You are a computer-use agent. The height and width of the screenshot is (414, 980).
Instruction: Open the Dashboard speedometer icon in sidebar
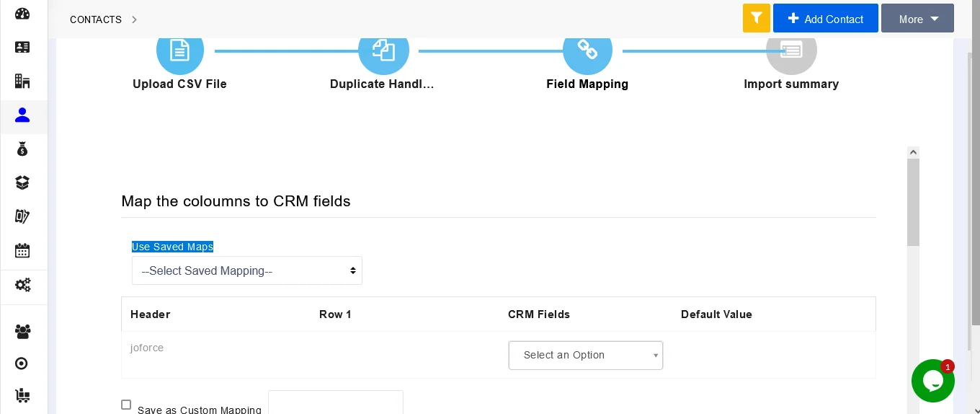click(x=22, y=14)
